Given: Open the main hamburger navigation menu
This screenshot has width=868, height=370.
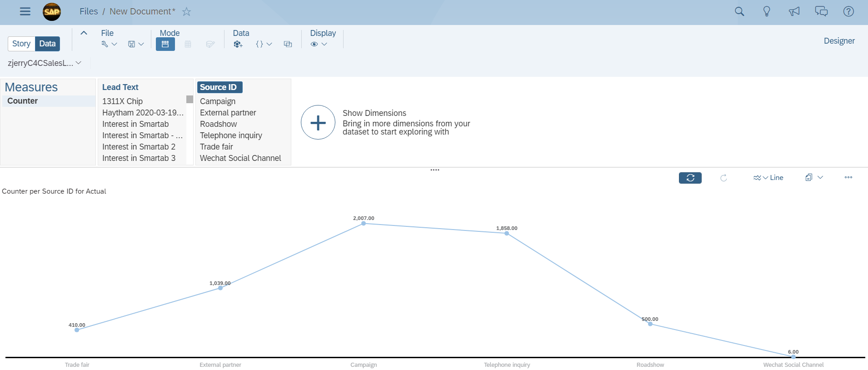Looking at the screenshot, I should 25,11.
